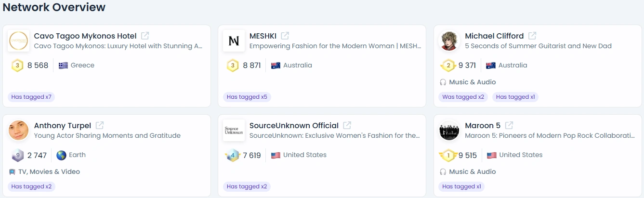Click Anthony Turpel's 'Has tagged x2' tag
The height and width of the screenshot is (198, 644).
(x=31, y=186)
